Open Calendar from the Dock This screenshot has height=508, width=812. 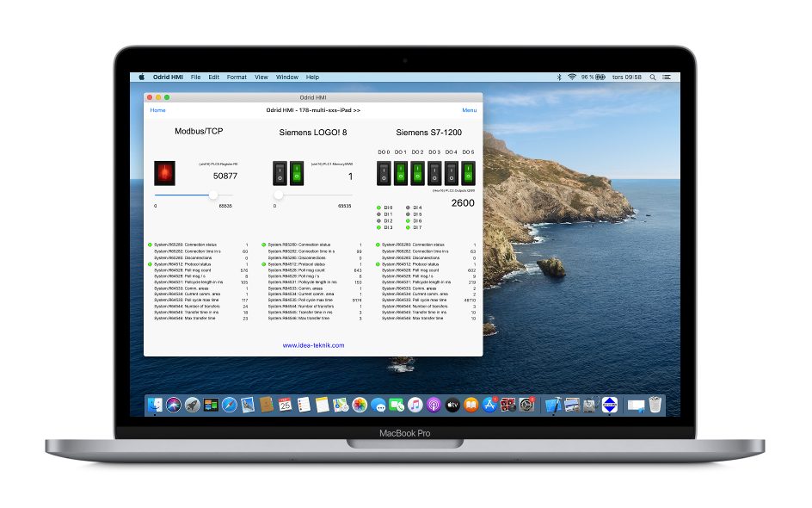tap(286, 405)
